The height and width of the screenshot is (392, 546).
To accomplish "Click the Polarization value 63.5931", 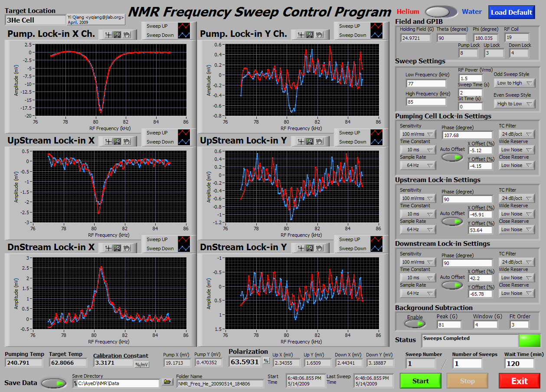I will (245, 362).
